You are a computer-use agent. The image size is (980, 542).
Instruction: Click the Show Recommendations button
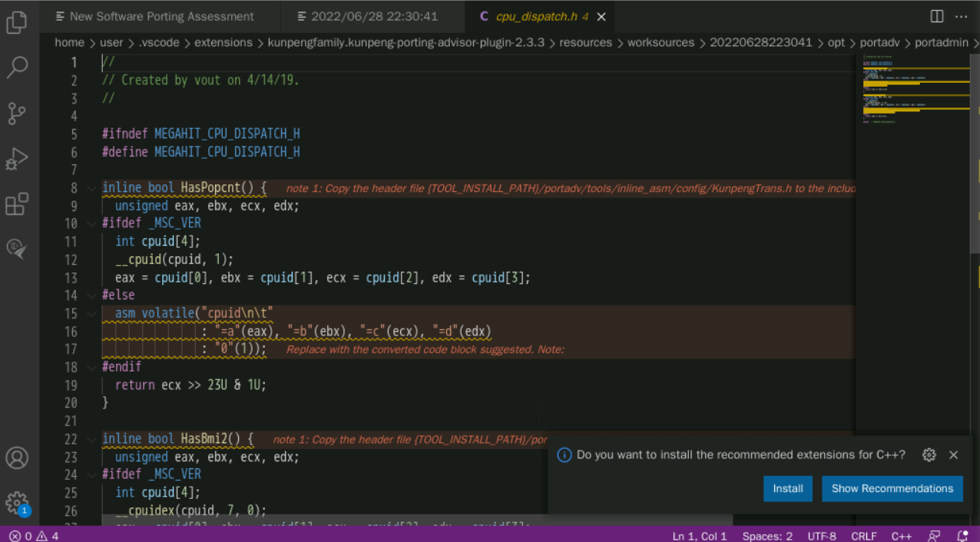(892, 488)
